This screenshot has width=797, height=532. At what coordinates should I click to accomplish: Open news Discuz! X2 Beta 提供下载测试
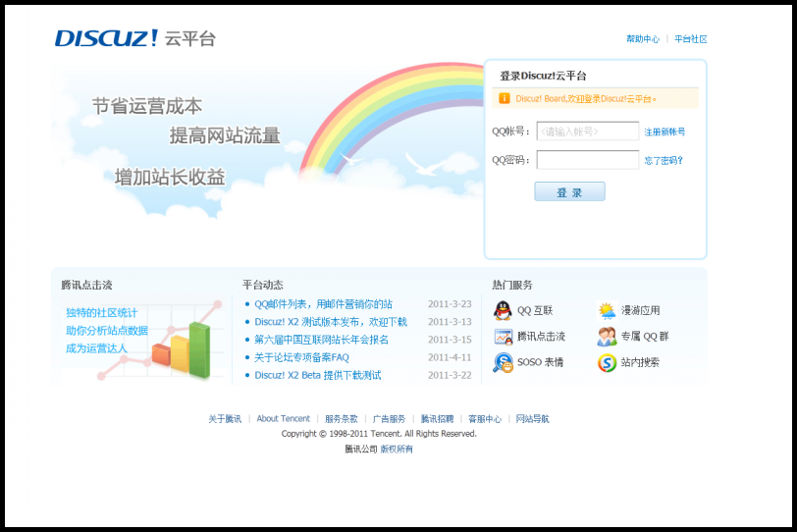coord(318,375)
